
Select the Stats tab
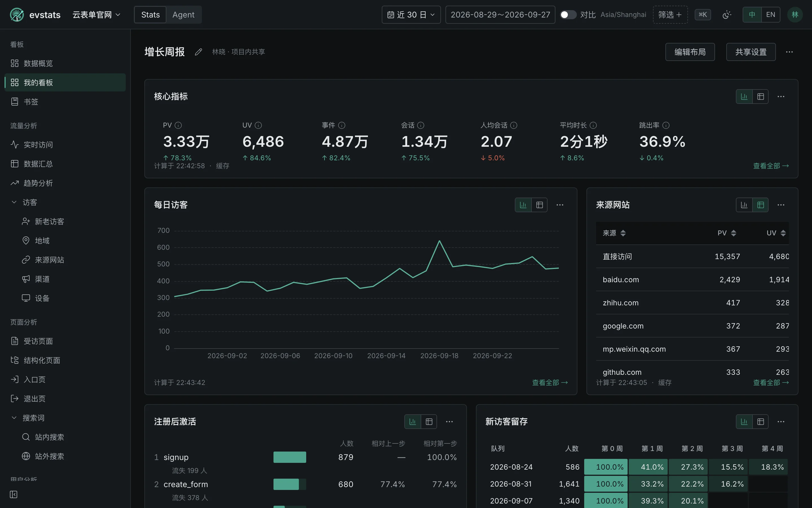point(150,15)
